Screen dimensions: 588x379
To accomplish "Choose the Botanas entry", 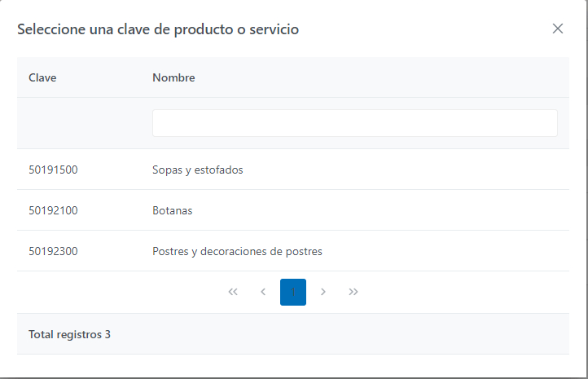I will [x=173, y=210].
